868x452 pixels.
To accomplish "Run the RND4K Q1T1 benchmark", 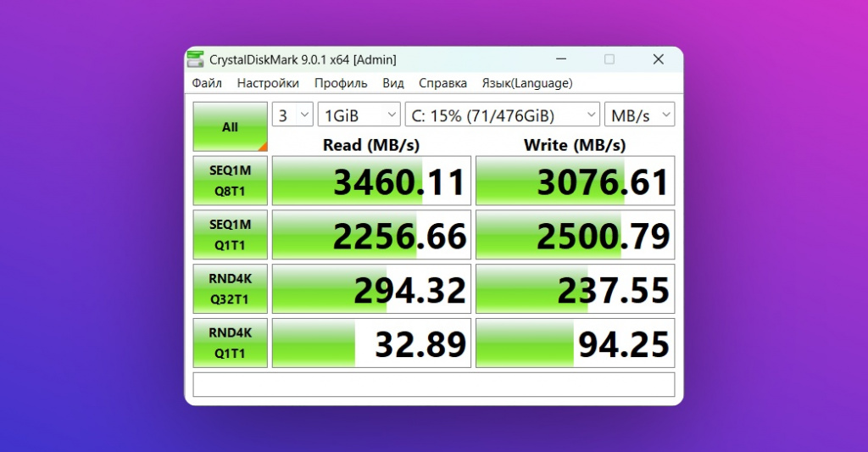I will 230,343.
